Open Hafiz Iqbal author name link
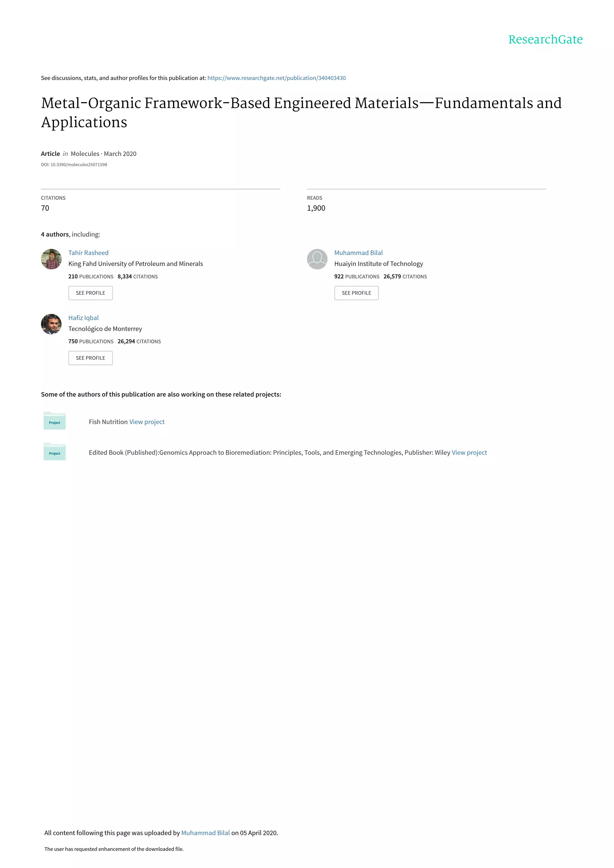Viewport: 614px width, 868px height. (x=84, y=318)
